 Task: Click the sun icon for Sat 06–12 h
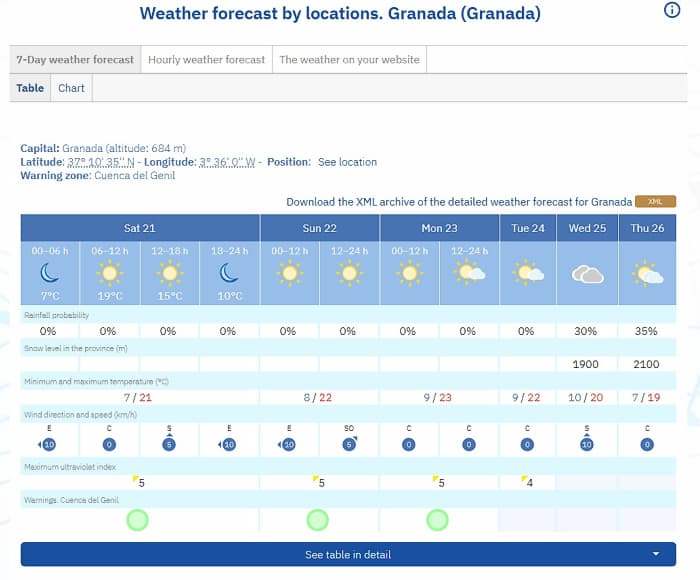click(110, 272)
